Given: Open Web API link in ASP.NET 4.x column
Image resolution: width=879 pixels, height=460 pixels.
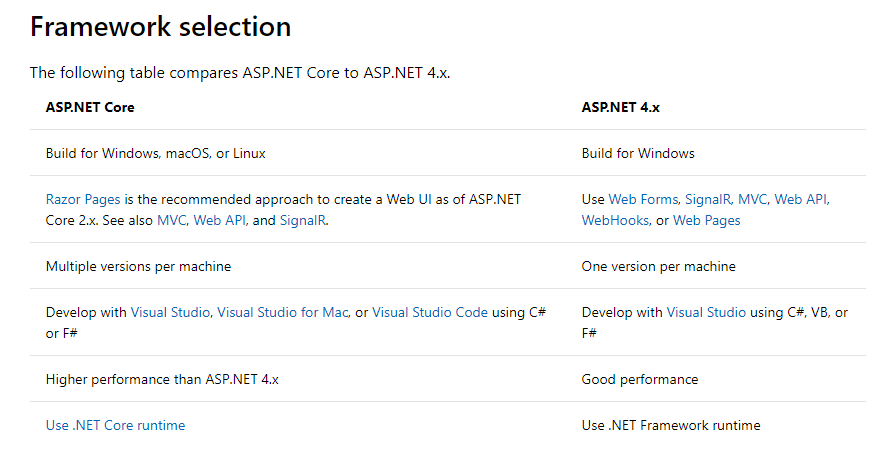Looking at the screenshot, I should [x=801, y=199].
